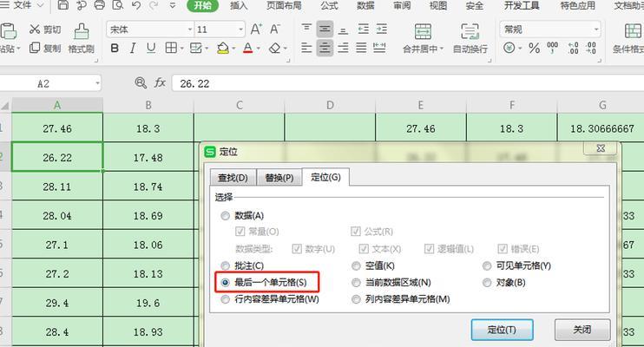Increase font size with large A icon
644x347 pixels.
pos(256,29)
